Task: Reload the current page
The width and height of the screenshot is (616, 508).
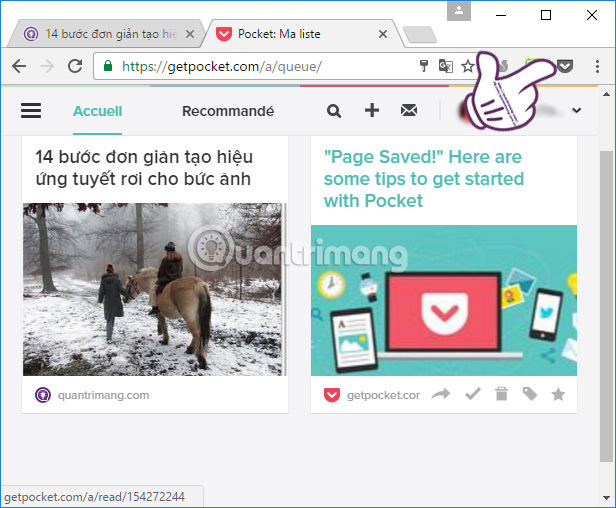Action: 75,66
